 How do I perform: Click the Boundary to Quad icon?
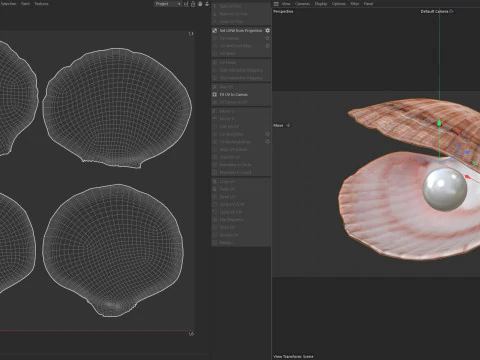(x=215, y=172)
